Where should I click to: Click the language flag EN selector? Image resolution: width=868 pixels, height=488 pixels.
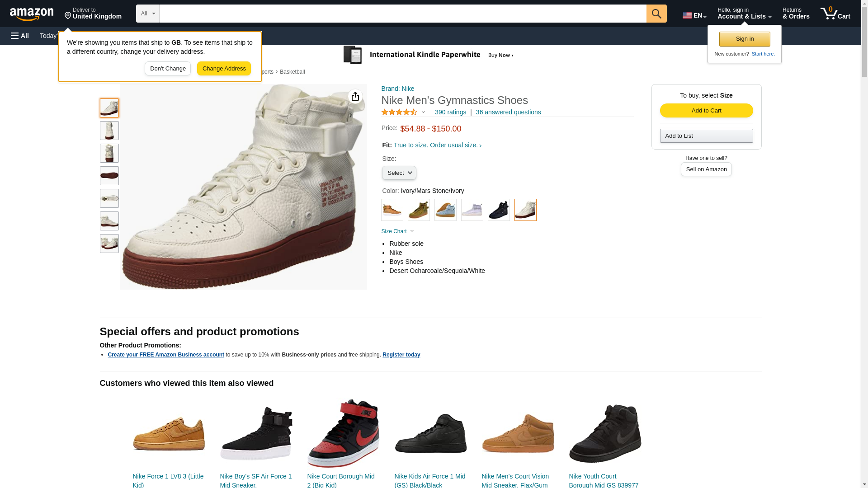point(694,15)
